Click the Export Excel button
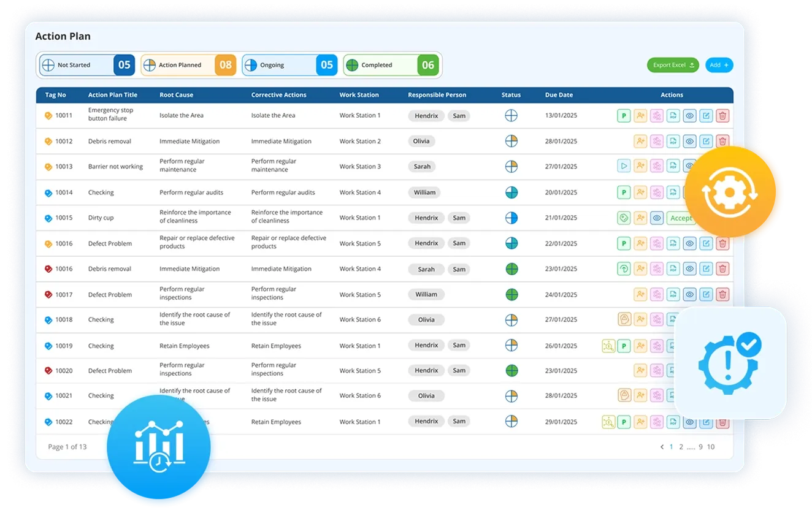 pyautogui.click(x=673, y=64)
